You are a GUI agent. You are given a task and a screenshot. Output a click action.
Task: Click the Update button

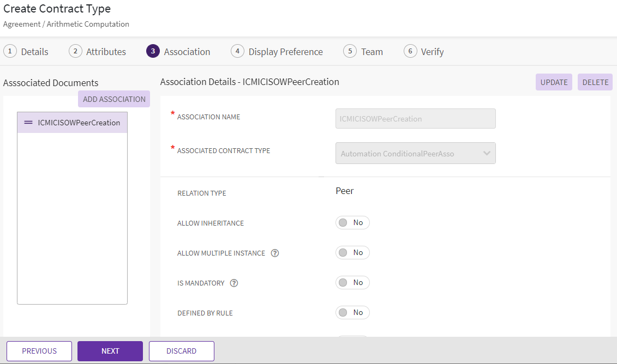554,82
